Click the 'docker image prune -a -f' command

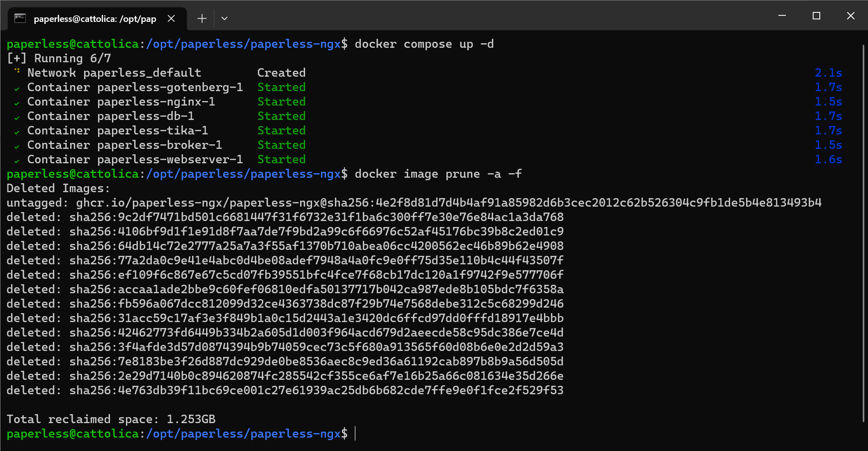pos(438,174)
